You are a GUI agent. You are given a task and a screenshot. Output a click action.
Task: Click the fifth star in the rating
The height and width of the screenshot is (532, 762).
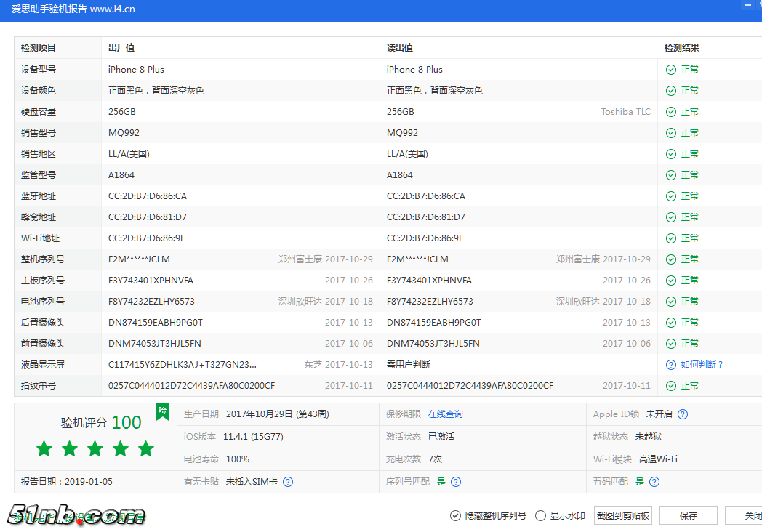[145, 449]
